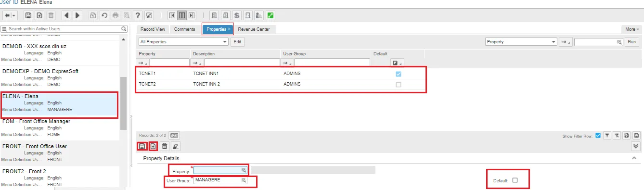The width and height of the screenshot is (644, 190).
Task: Click the filter funnel icon
Action: pyautogui.click(x=607, y=136)
